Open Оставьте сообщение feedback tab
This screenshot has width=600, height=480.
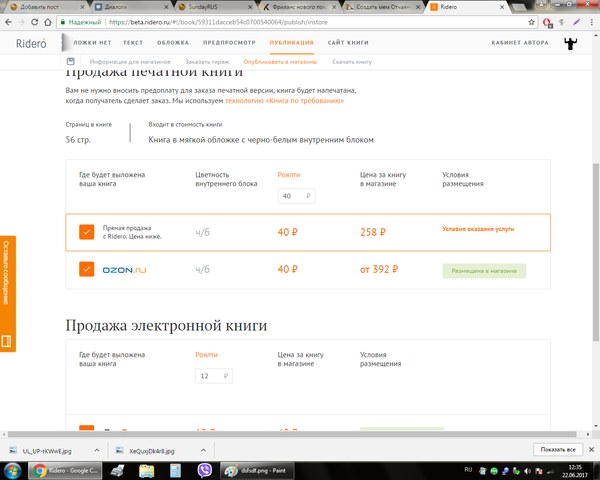[8, 294]
